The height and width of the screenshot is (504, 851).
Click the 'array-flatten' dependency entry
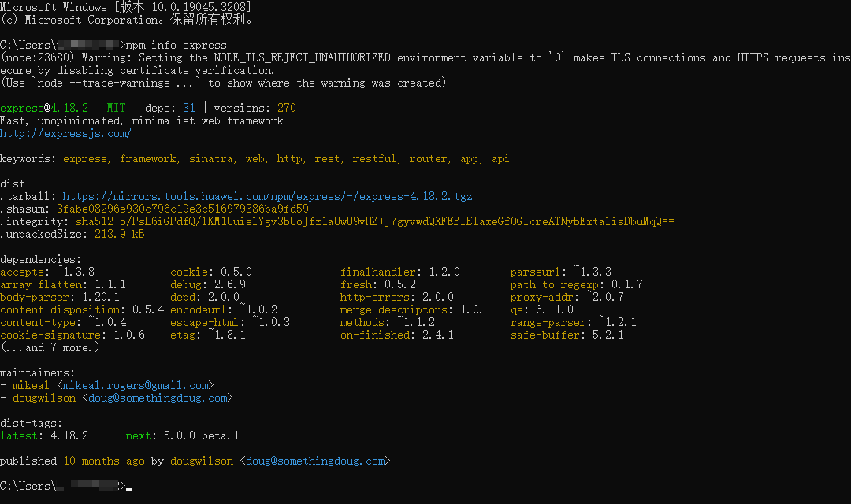tap(63, 285)
